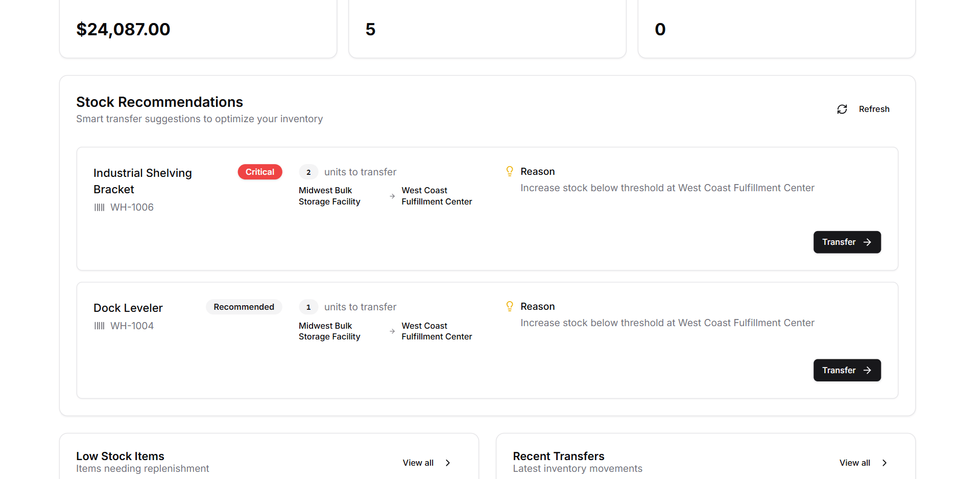Click Midwest Bulk Storage Facility in shelving card

tap(329, 196)
